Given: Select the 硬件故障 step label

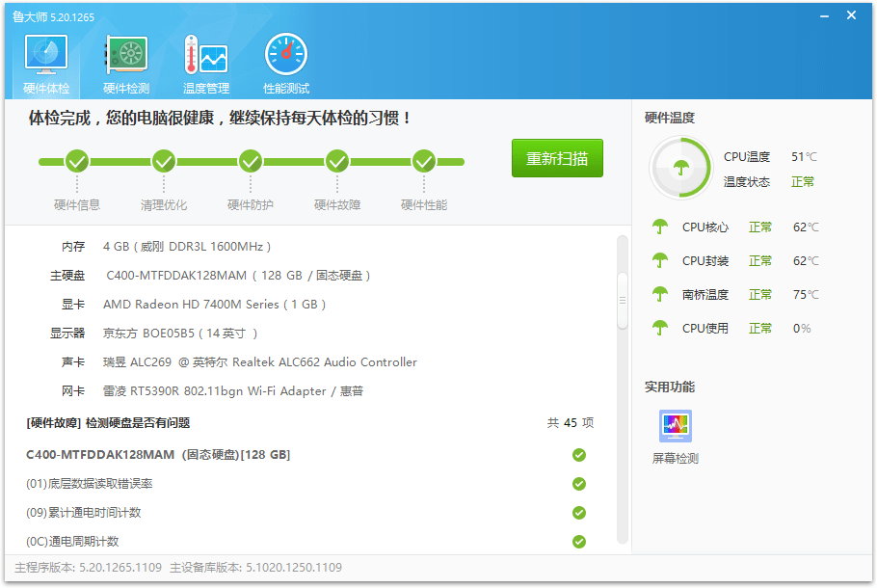Looking at the screenshot, I should click(x=336, y=204).
